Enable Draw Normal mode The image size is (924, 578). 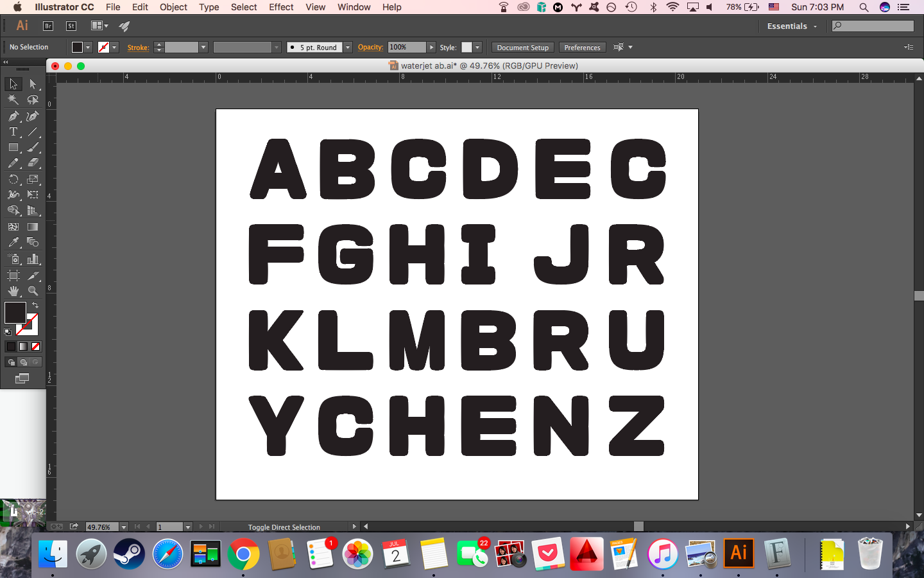(x=11, y=362)
